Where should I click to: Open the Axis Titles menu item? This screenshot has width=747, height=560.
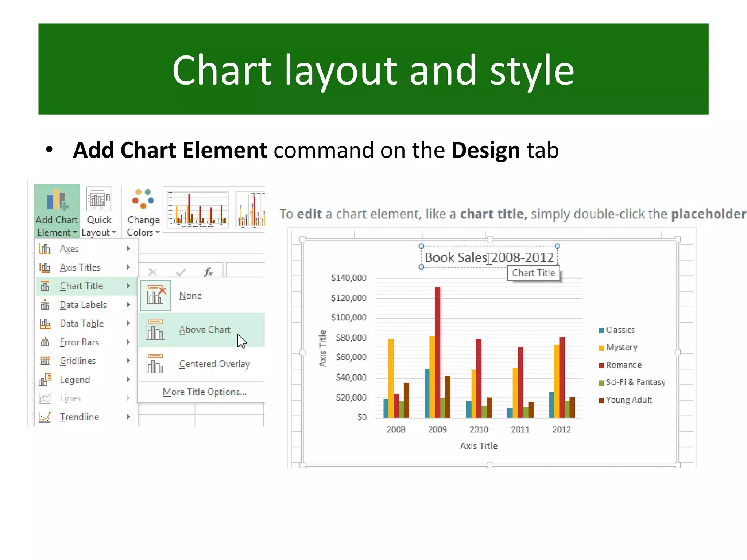coord(80,267)
